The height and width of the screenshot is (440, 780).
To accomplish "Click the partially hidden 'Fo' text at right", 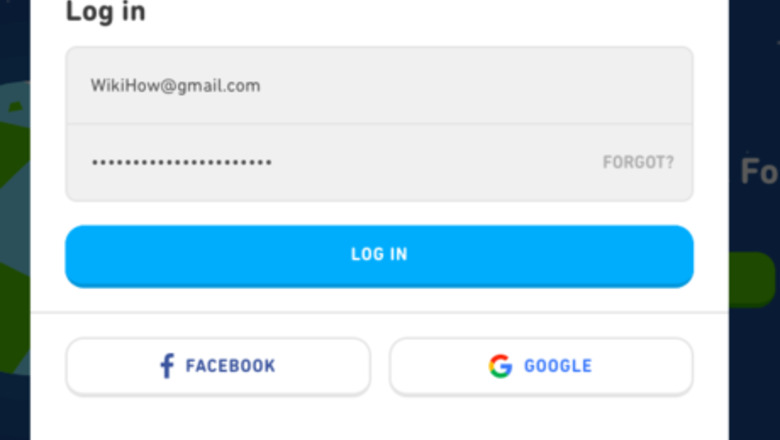I will tap(758, 172).
